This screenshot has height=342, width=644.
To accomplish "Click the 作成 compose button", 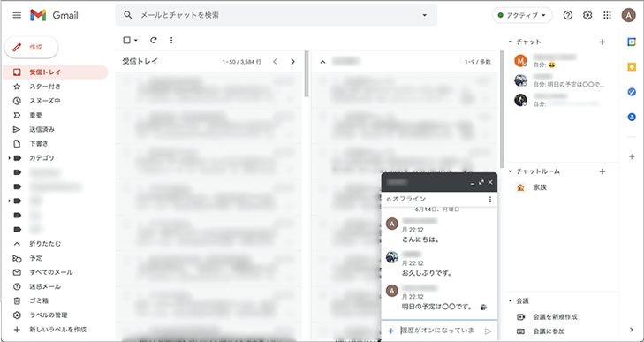I will click(x=31, y=47).
